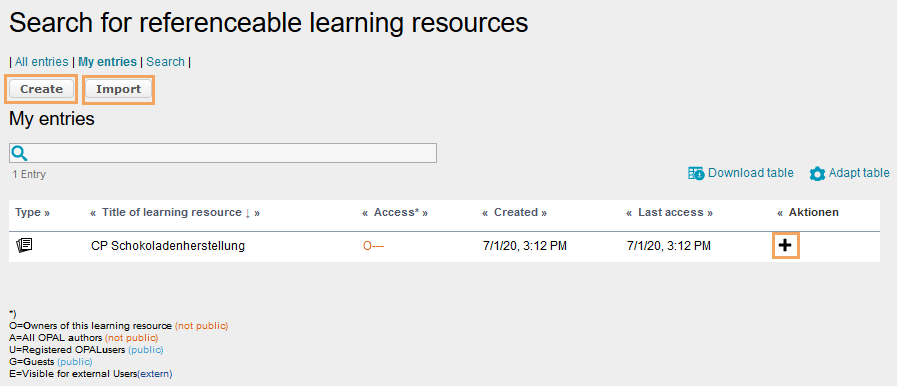Click the Import button

point(118,89)
